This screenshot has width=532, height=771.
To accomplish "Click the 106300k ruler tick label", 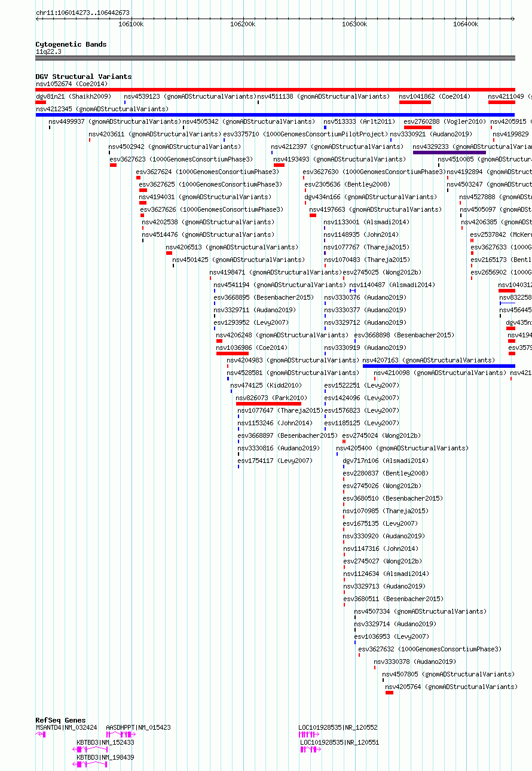I will point(354,24).
